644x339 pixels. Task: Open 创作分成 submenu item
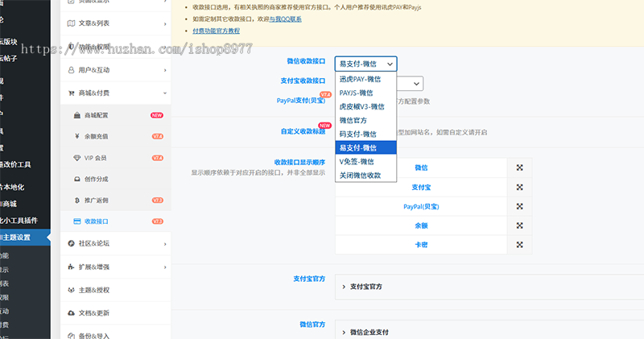[115, 179]
